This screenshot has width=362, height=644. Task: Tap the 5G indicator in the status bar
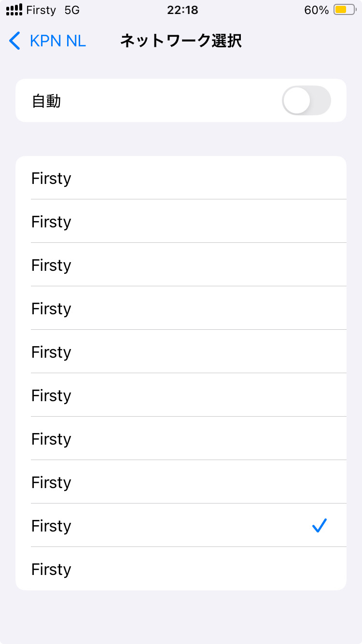click(71, 10)
